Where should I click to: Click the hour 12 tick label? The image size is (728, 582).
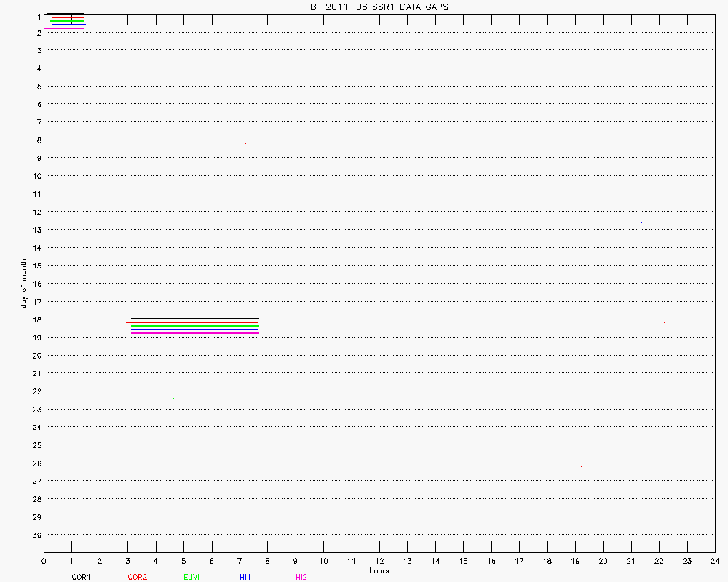click(379, 561)
